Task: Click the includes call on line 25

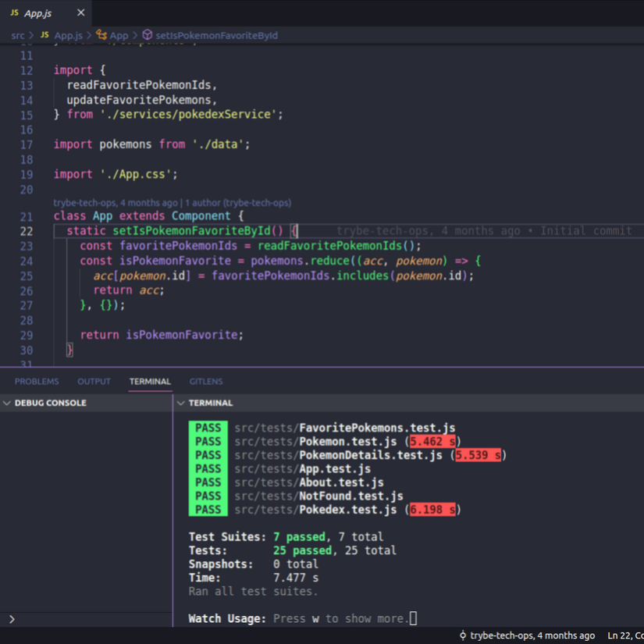Action: [x=362, y=276]
